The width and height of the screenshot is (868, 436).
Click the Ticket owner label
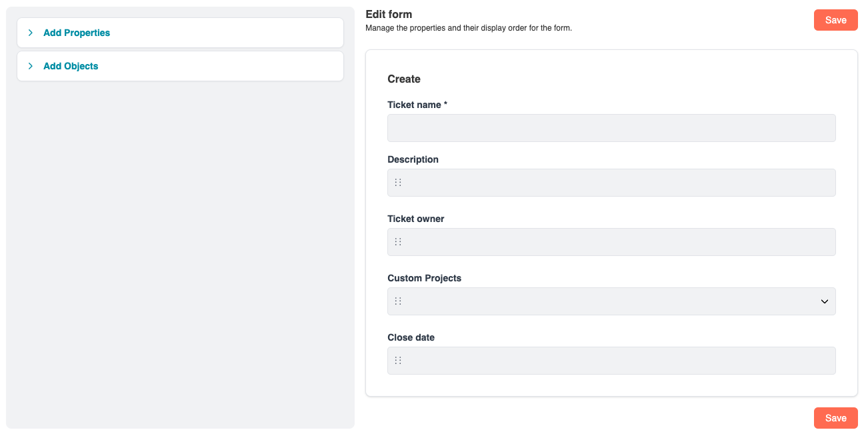click(x=415, y=219)
